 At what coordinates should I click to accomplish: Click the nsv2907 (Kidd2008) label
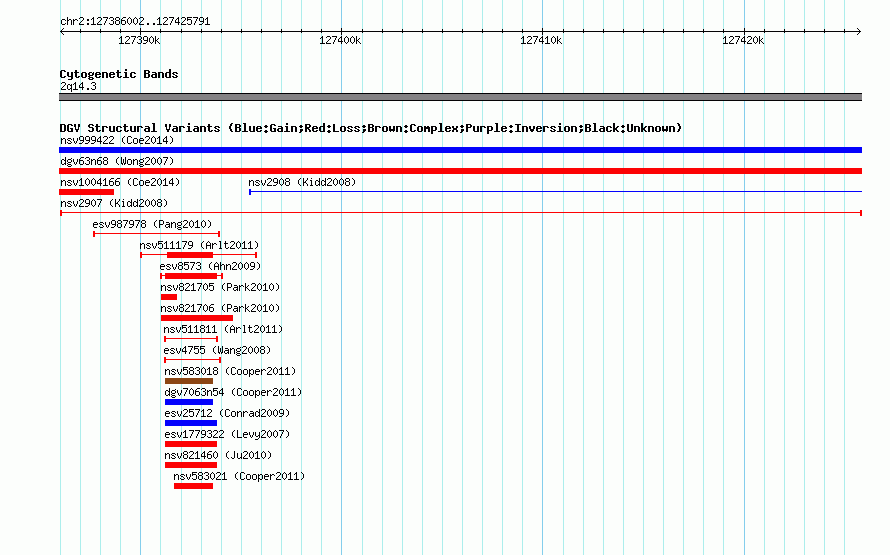point(114,203)
